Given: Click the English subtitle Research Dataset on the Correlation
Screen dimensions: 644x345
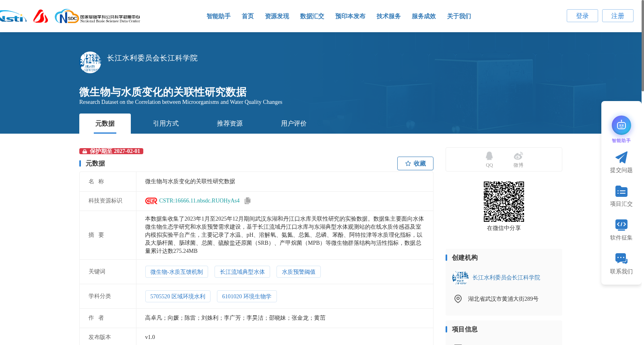Looking at the screenshot, I should [181, 102].
